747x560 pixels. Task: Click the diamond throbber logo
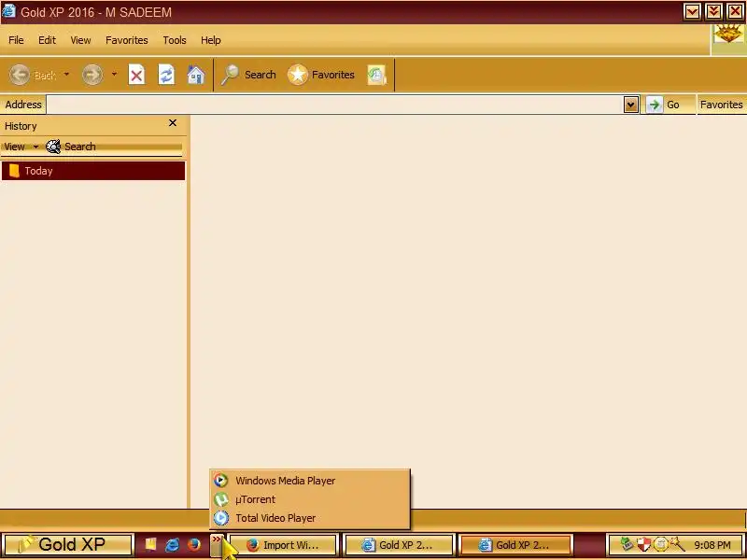(728, 35)
